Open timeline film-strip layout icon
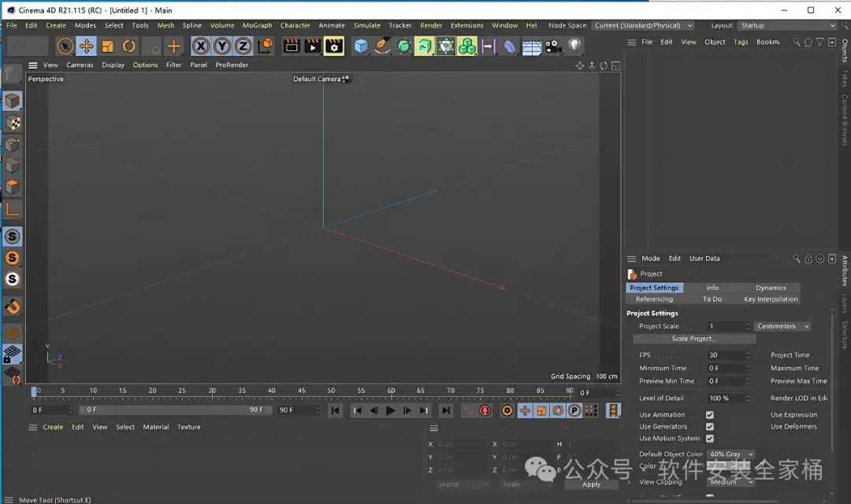Image resolution: width=851 pixels, height=504 pixels. pyautogui.click(x=613, y=411)
